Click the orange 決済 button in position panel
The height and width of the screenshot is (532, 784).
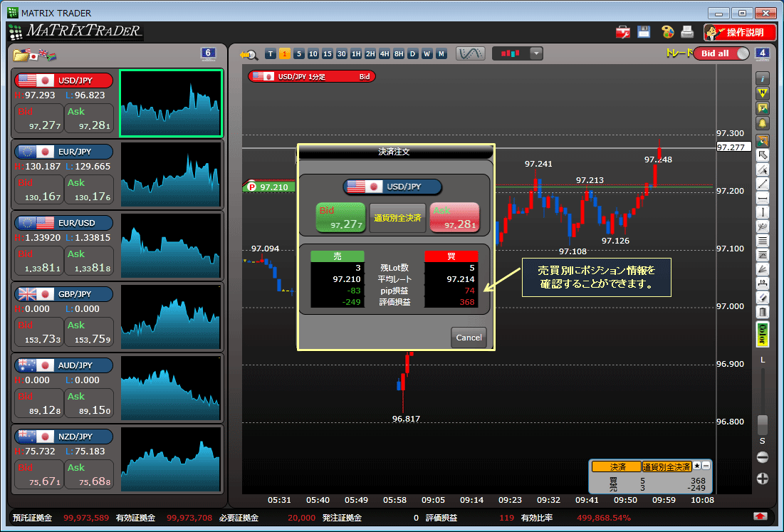click(x=617, y=466)
